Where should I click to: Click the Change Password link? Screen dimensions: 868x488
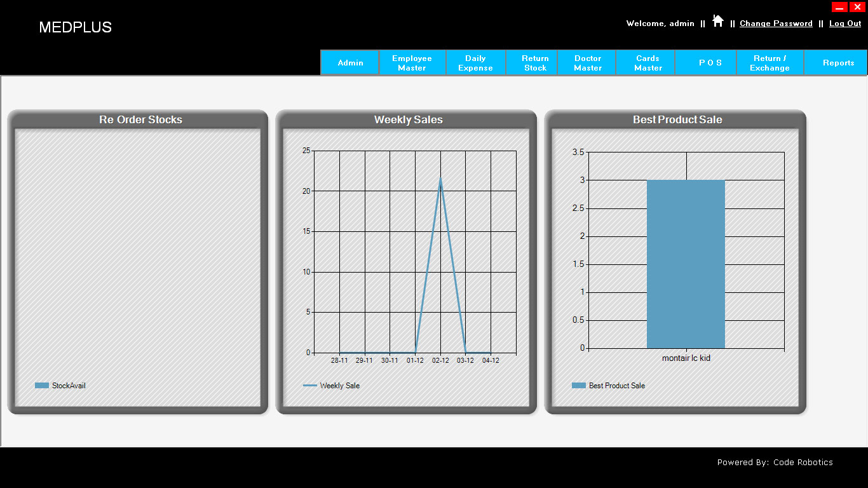pyautogui.click(x=776, y=24)
